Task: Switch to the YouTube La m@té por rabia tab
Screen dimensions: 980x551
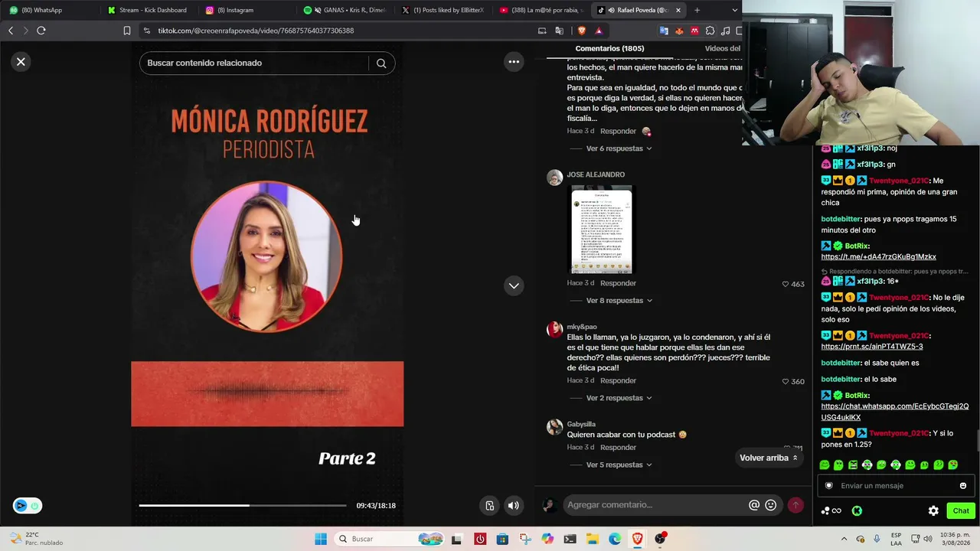Action: [541, 10]
